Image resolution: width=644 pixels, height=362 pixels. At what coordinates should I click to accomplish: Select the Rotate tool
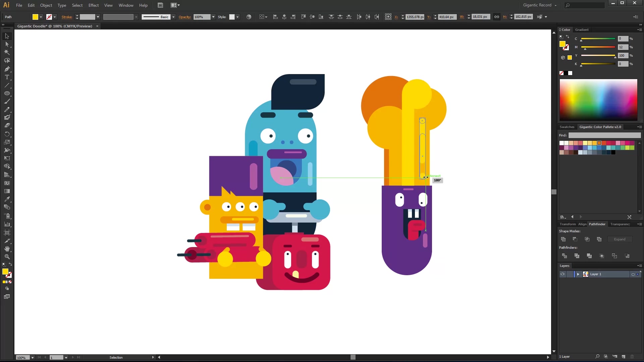[x=7, y=134]
